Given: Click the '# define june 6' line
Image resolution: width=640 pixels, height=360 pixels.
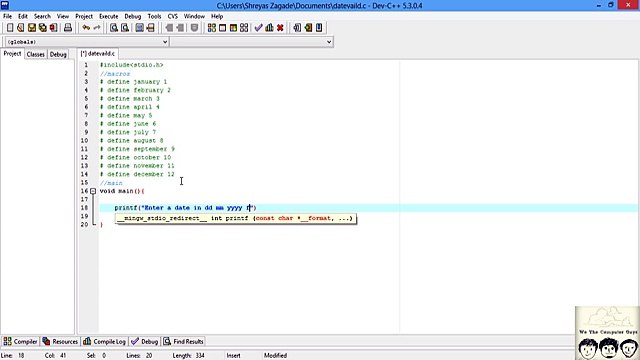Looking at the screenshot, I should pos(128,124).
